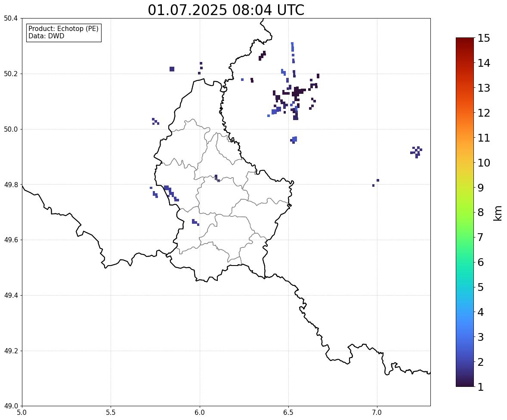Click colorbar tick label 14

click(484, 63)
